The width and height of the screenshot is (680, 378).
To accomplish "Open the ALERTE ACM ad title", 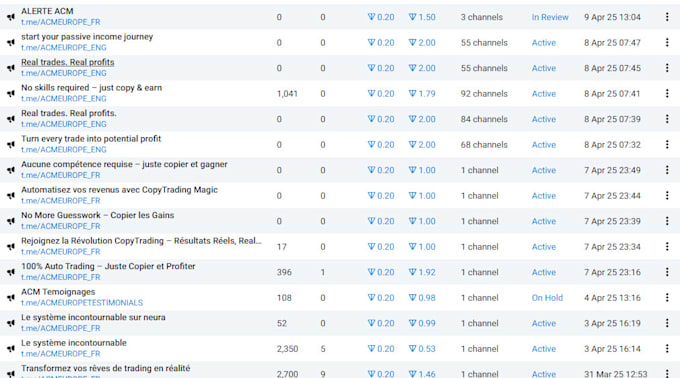I will pos(47,11).
